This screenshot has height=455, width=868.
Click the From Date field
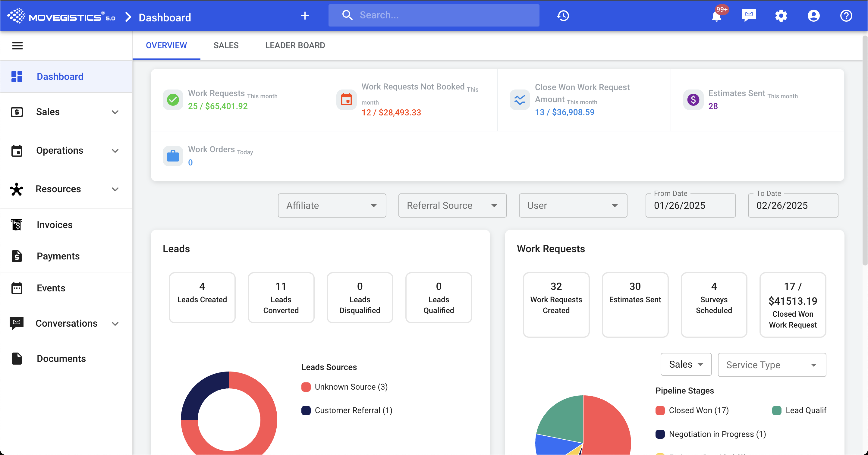(x=690, y=206)
